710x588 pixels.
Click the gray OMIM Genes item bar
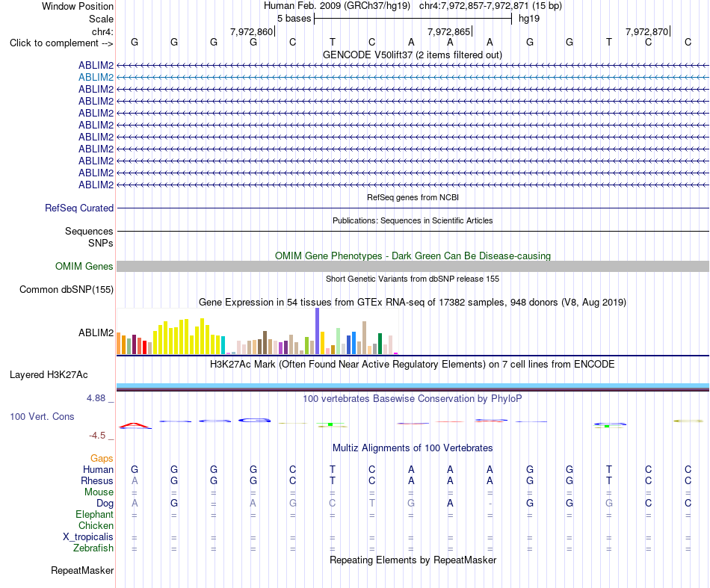413,266
